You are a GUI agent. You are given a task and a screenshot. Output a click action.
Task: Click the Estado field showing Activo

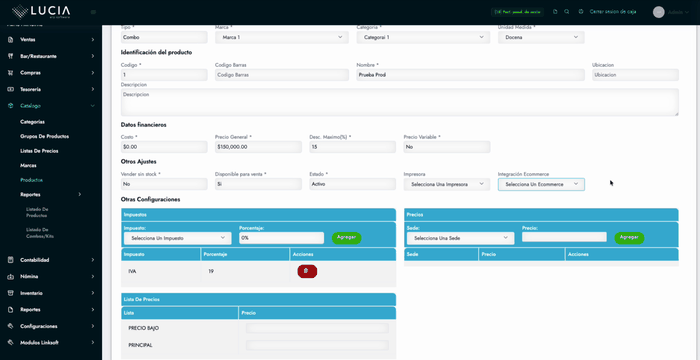tap(352, 184)
